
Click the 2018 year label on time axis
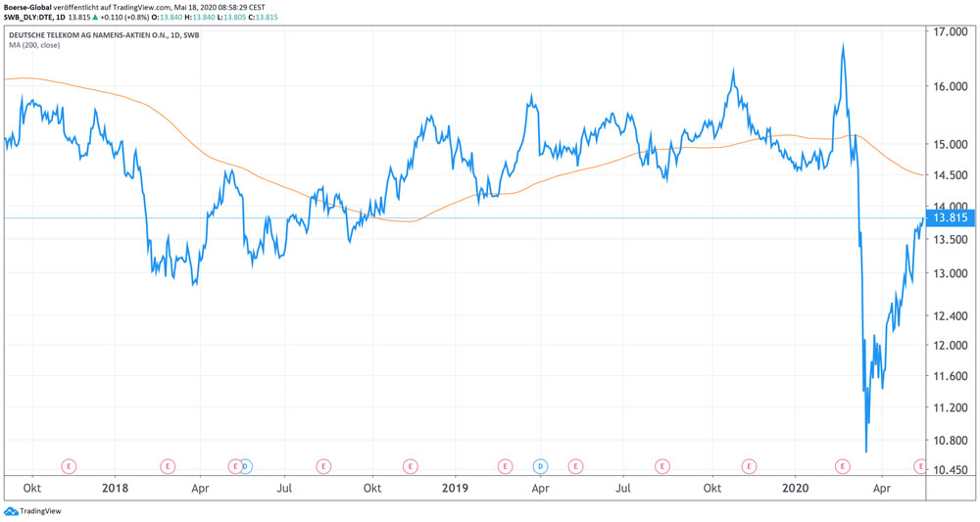tap(115, 489)
